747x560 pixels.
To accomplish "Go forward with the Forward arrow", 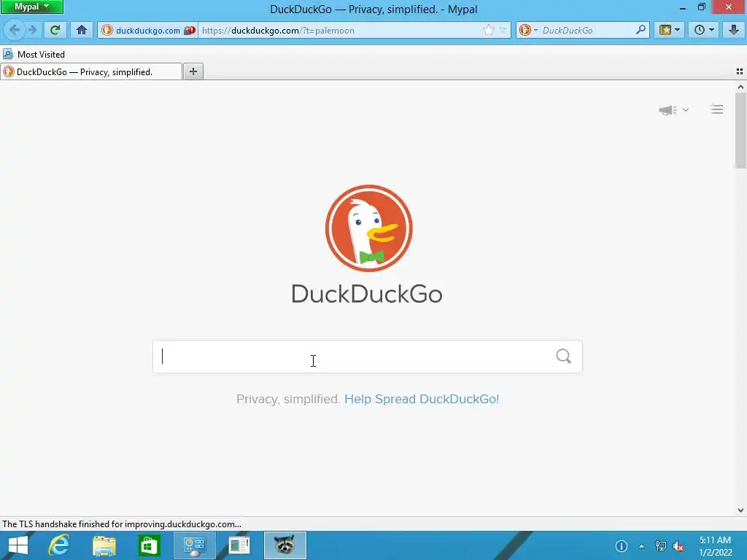I will tap(32, 30).
